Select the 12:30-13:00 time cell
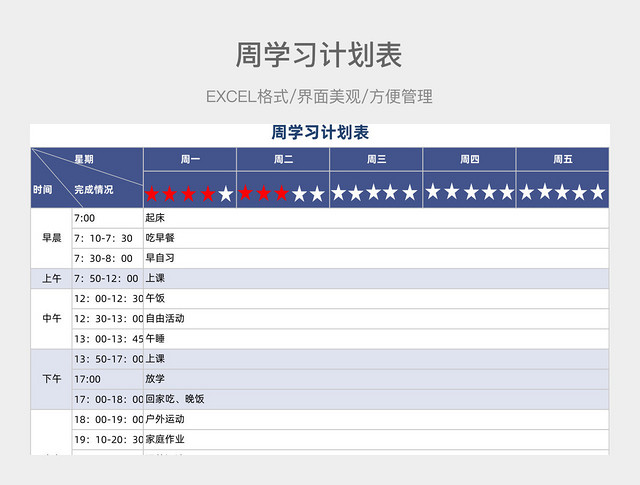Screen dimensions: 640x485 108,318
